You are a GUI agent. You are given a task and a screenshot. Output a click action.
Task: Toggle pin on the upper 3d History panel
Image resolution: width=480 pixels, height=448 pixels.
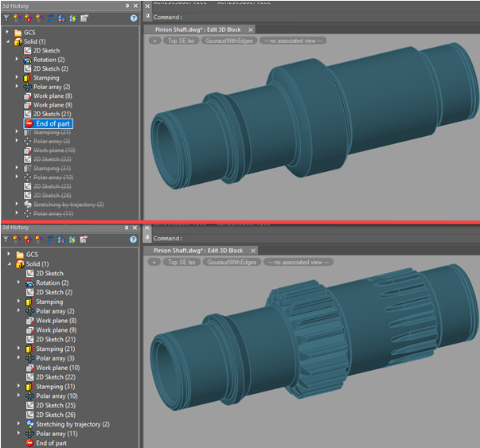coord(127,5)
